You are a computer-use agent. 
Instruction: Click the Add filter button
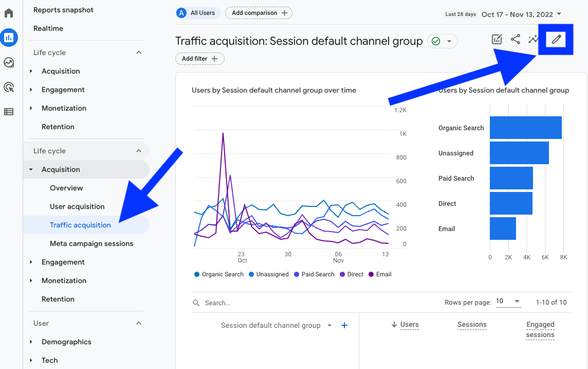tap(199, 59)
